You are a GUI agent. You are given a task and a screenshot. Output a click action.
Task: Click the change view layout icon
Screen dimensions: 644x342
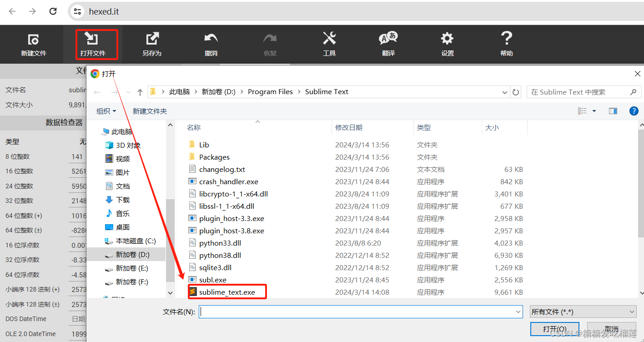click(582, 111)
